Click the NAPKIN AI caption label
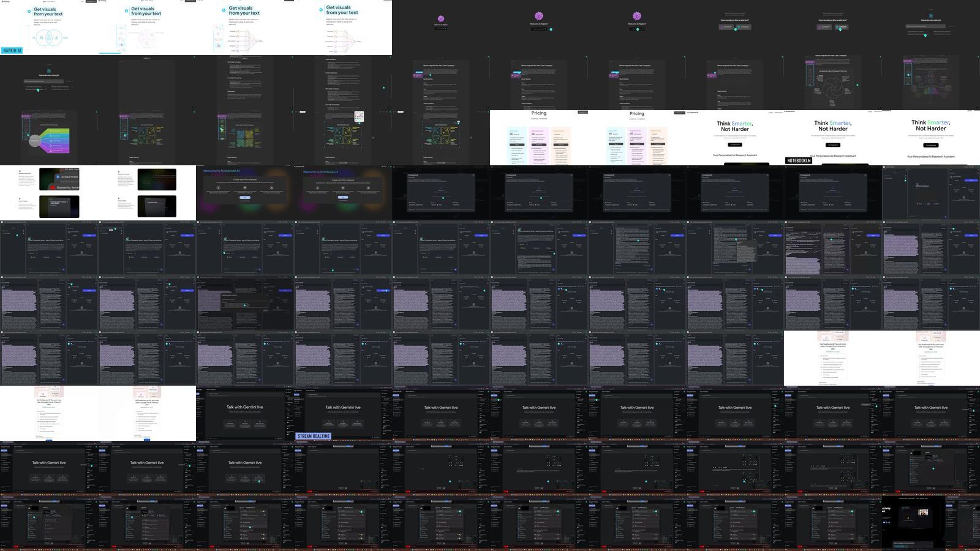 12,51
